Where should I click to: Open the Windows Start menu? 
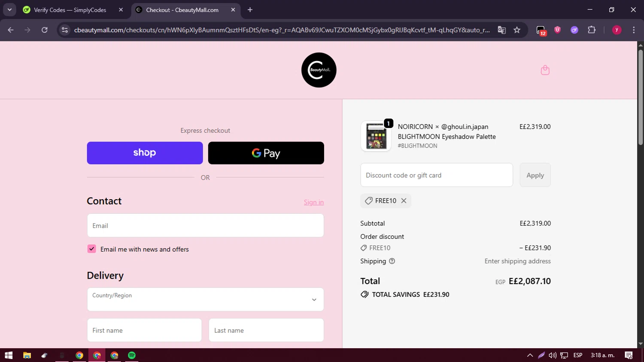[9, 355]
